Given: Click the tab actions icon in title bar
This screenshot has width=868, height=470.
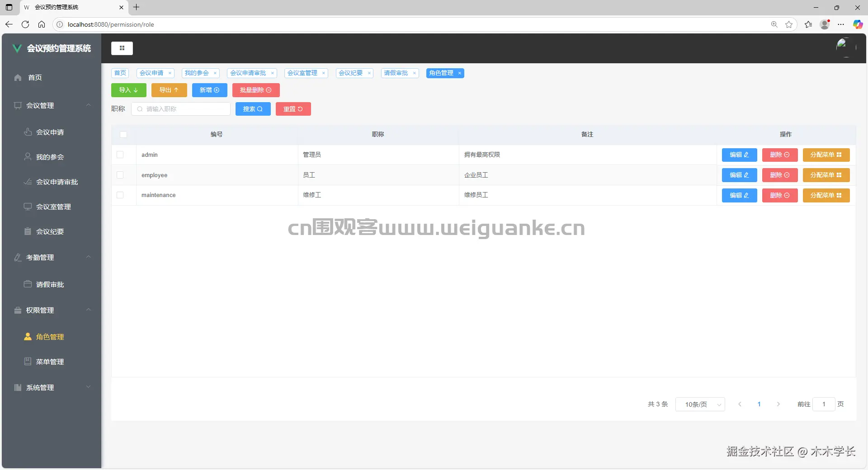Looking at the screenshot, I should pos(9,7).
